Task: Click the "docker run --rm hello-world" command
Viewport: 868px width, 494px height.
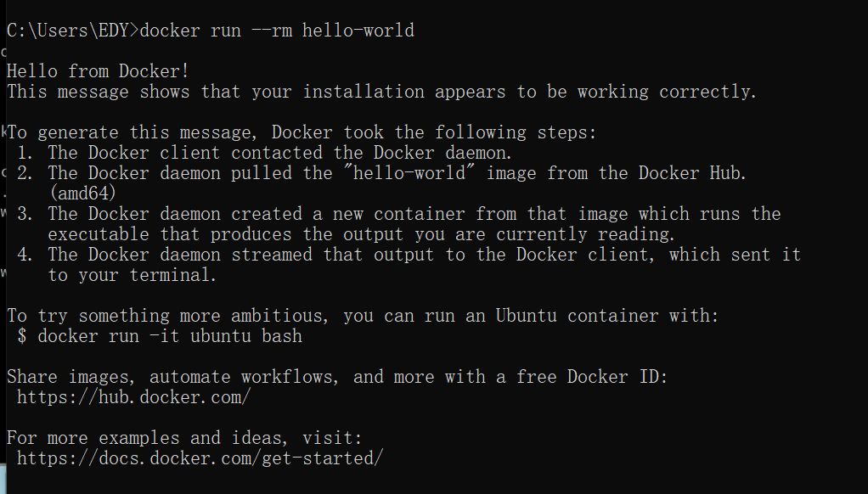Action: tap(277, 31)
